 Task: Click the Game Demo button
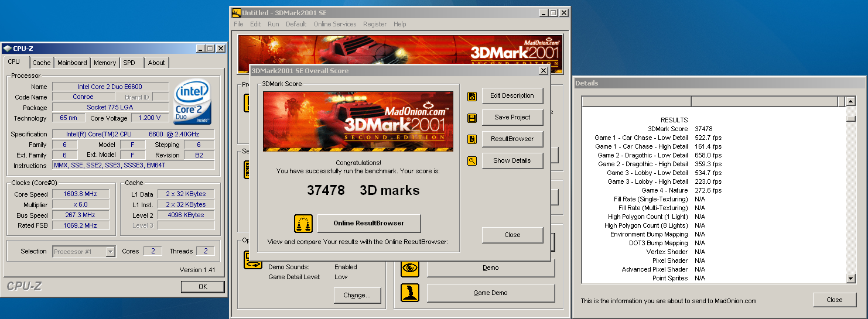click(x=491, y=293)
